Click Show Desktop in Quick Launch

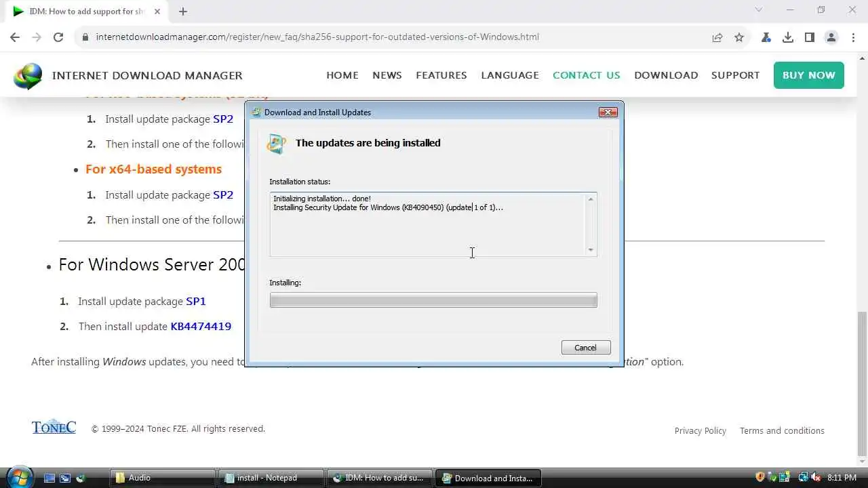coord(50,478)
